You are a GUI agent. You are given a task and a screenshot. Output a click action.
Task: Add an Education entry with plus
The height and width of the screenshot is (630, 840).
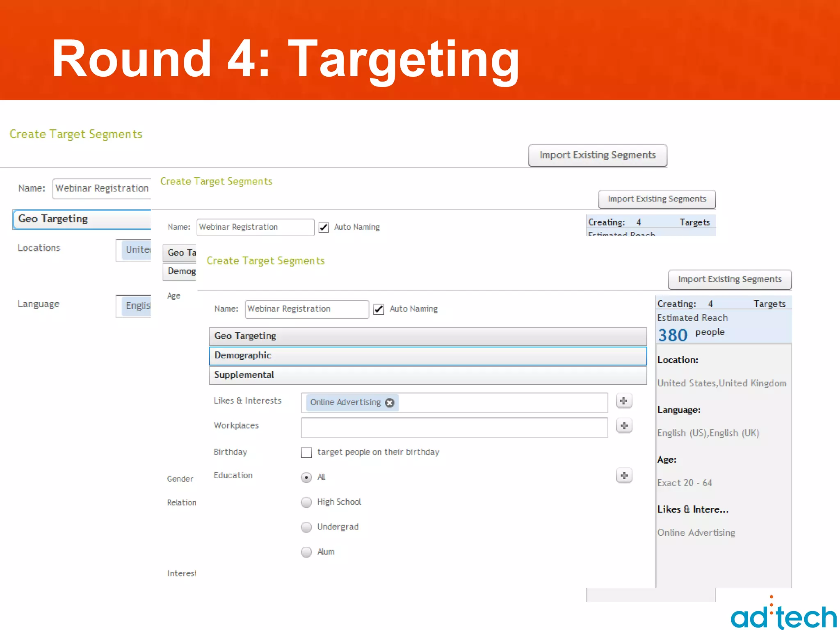624,475
